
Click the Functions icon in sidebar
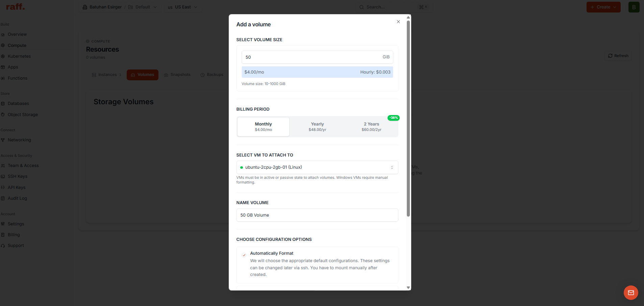(3, 78)
